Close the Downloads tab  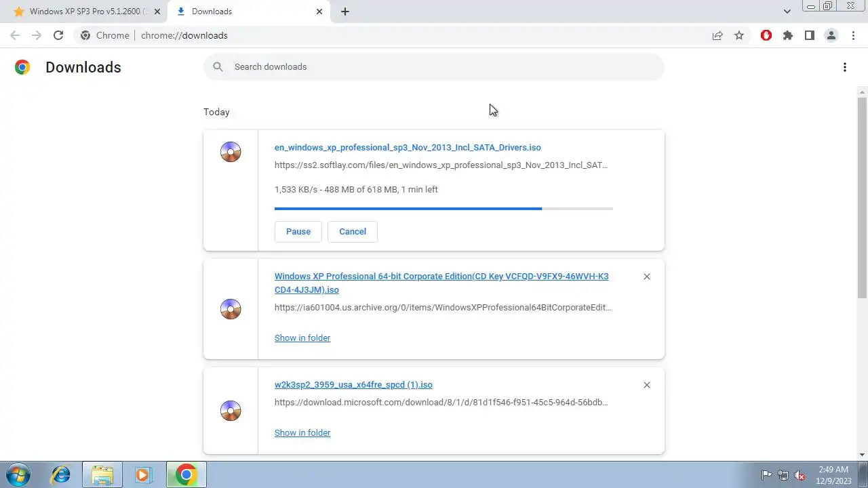coord(319,12)
